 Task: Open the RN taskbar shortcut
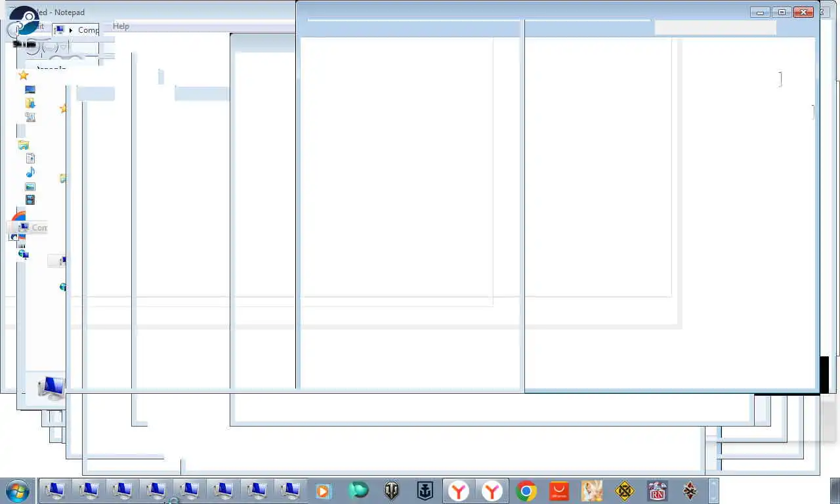657,491
